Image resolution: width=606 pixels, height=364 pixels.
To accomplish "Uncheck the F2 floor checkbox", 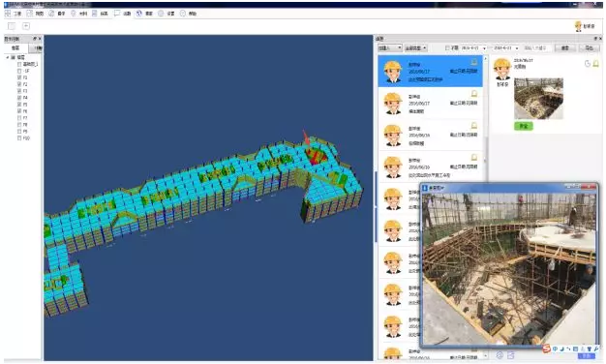I will tap(19, 84).
